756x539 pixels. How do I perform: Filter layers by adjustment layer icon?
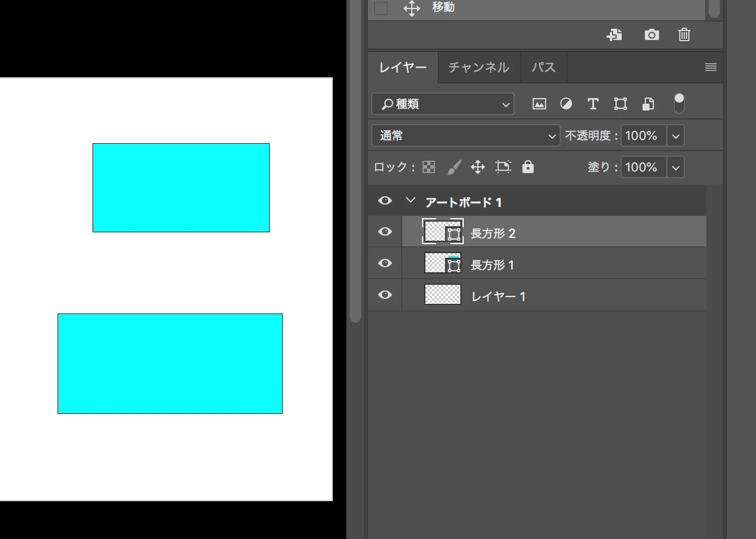click(566, 104)
